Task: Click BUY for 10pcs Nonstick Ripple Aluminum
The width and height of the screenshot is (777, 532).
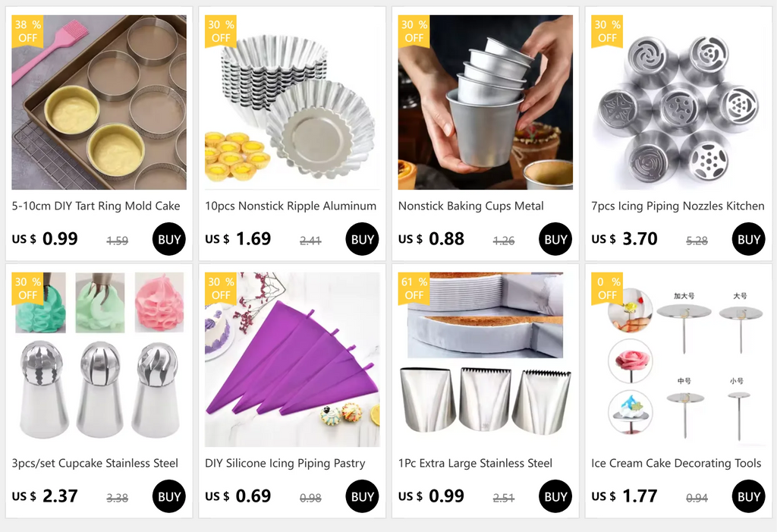Action: [x=362, y=239]
